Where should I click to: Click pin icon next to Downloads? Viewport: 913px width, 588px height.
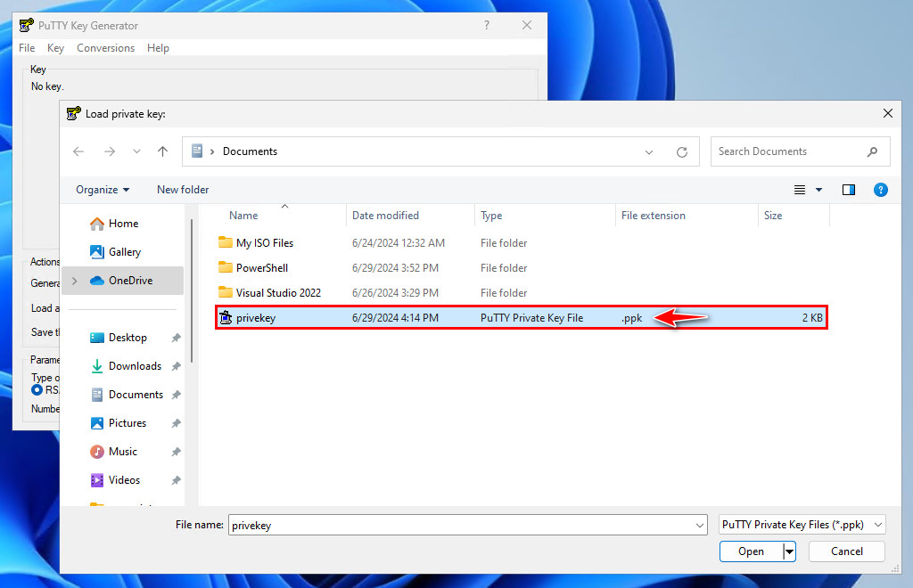(x=176, y=366)
